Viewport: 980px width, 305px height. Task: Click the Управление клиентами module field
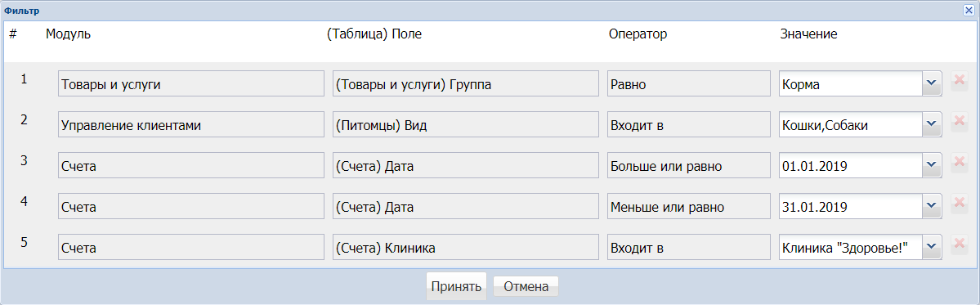tap(190, 124)
